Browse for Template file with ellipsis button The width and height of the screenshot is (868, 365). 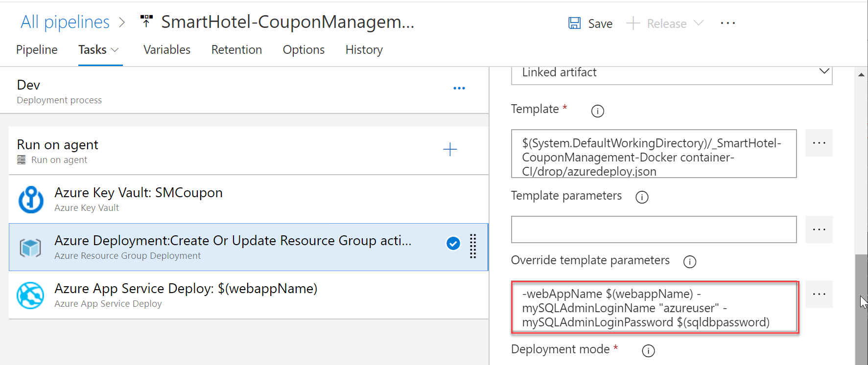click(819, 143)
